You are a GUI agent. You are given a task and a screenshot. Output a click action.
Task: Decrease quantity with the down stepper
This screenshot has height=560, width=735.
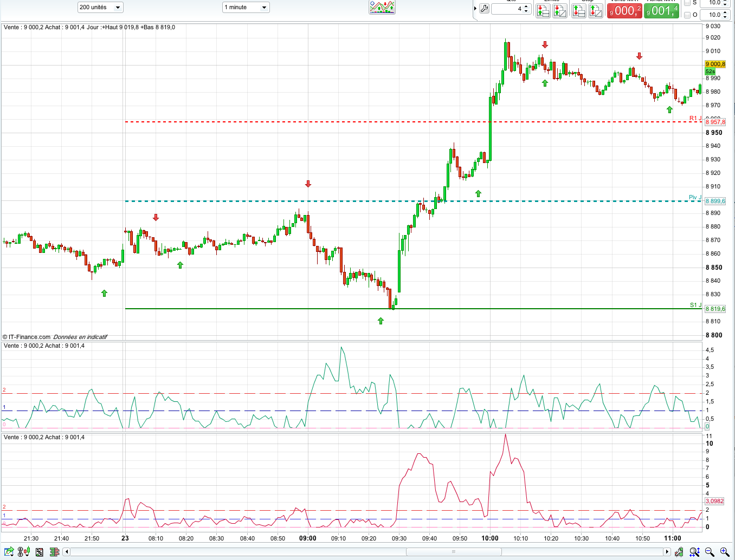526,11
